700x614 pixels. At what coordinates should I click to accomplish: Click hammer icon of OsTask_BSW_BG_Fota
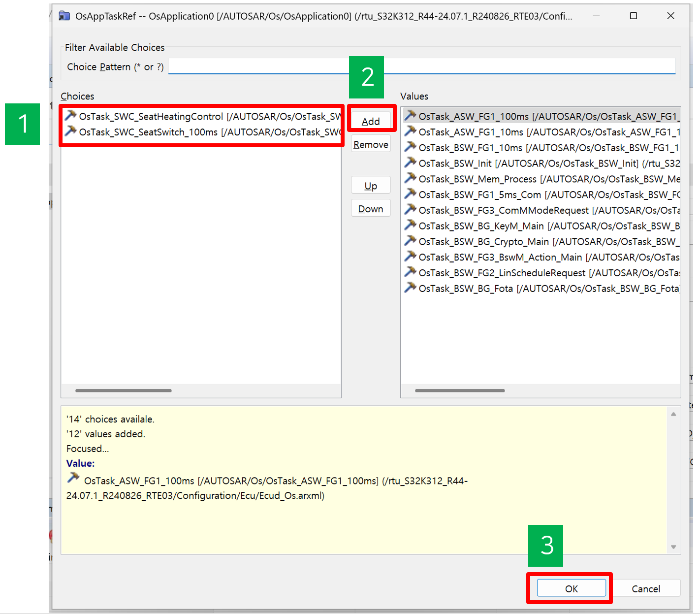tap(410, 288)
